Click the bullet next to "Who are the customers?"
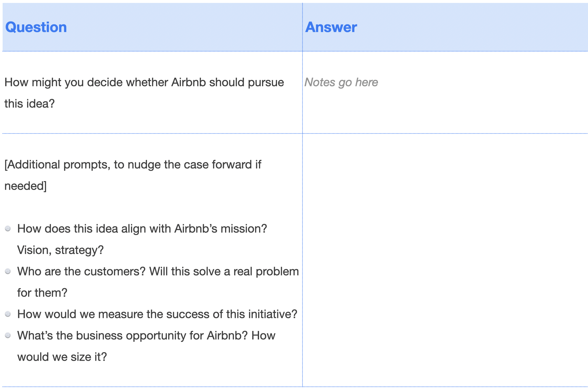This screenshot has width=588, height=391. tap(8, 272)
